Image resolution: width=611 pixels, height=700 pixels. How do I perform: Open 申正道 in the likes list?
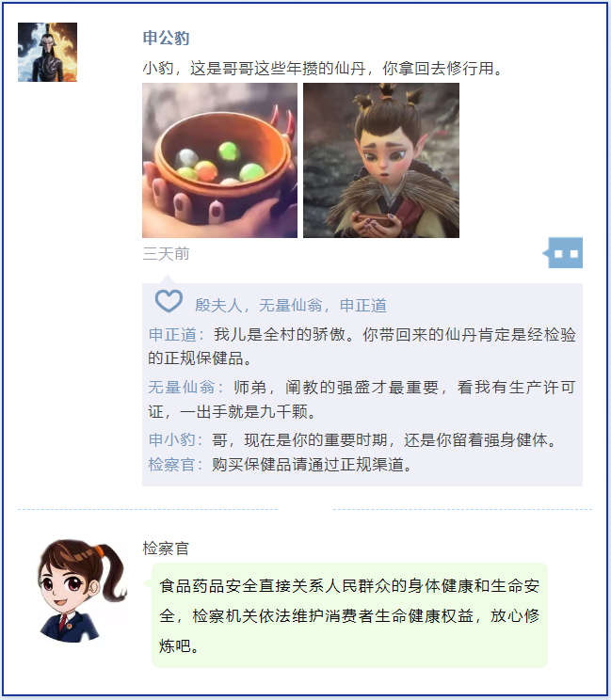(363, 306)
